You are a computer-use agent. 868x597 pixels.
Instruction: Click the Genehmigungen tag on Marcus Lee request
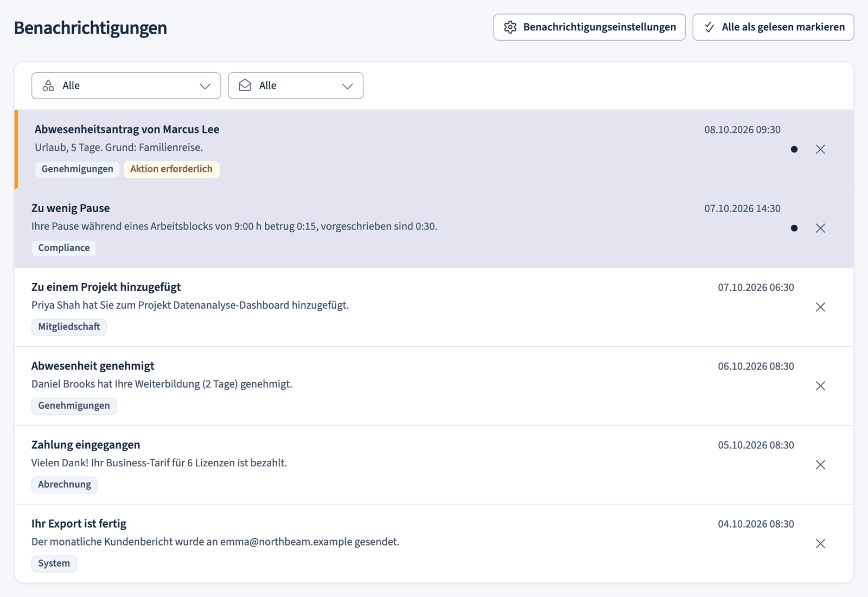click(78, 169)
